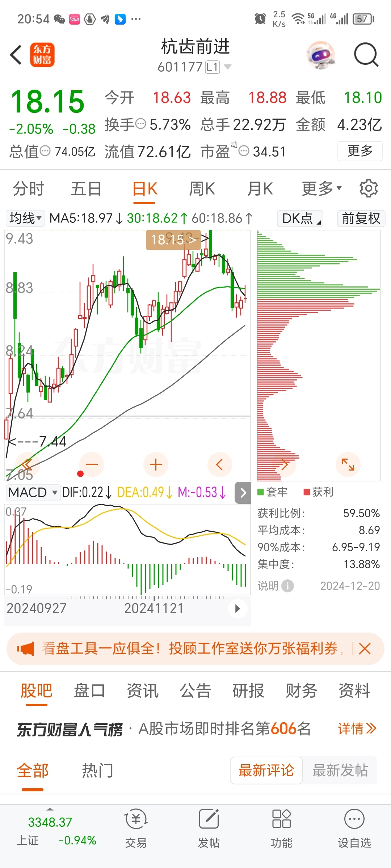Zoom in the K-line chart with plus
The image size is (391, 868).
[x=156, y=465]
